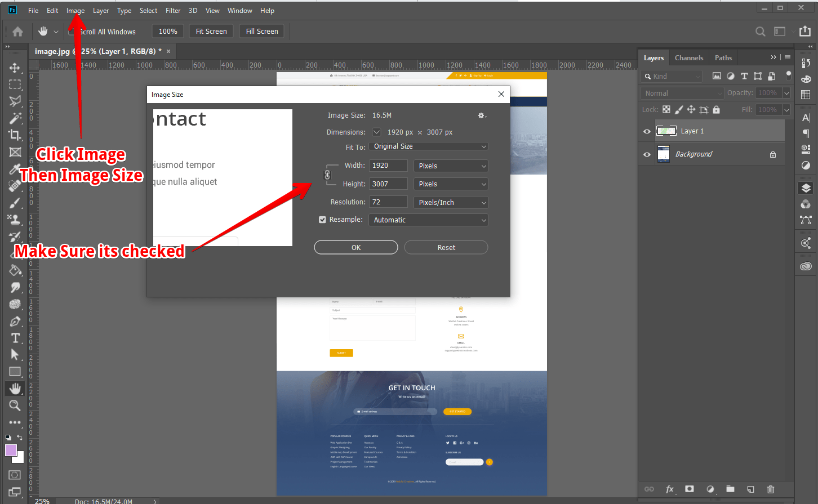
Task: Click the constrain proportions chain link icon
Action: pos(327,175)
